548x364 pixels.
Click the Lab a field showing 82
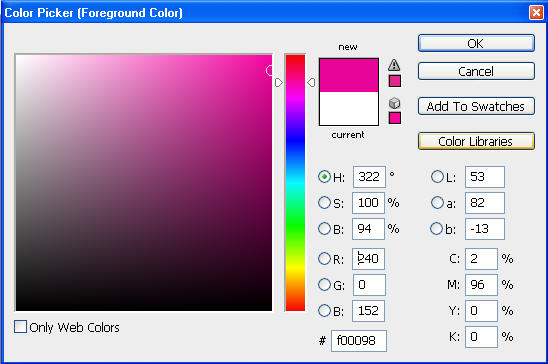(x=485, y=203)
